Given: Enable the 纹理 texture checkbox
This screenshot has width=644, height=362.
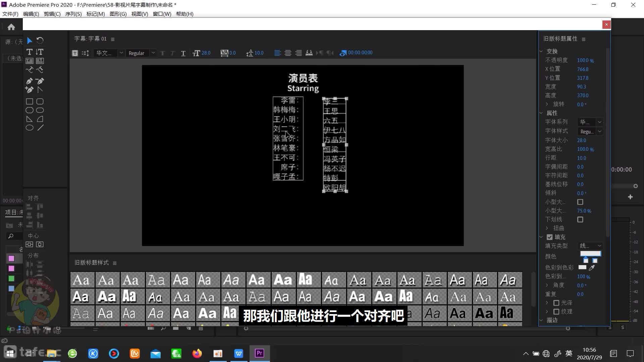Looking at the screenshot, I should coord(556,311).
